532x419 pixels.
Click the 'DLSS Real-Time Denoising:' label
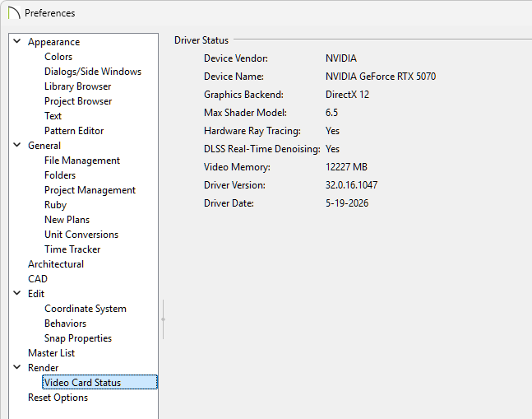click(262, 149)
